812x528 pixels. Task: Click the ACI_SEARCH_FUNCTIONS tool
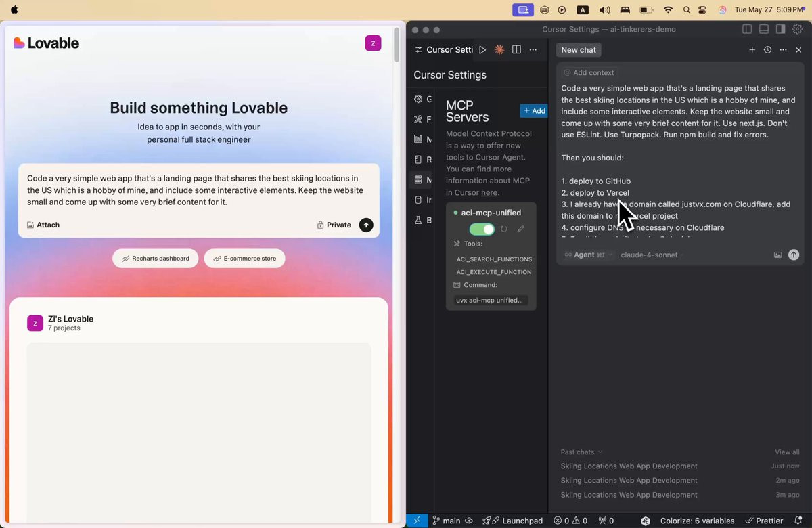[494, 259]
